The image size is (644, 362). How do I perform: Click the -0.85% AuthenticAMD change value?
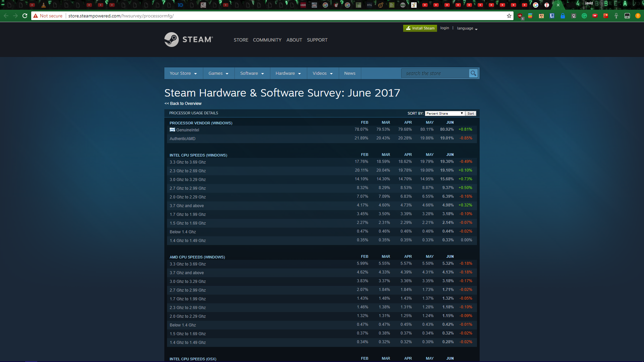coord(466,138)
